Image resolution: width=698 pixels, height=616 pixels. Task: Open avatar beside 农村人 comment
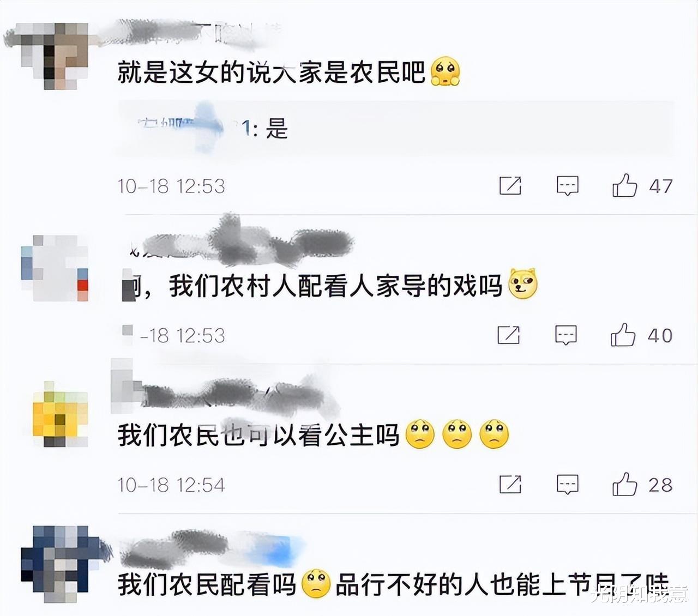coord(55,268)
